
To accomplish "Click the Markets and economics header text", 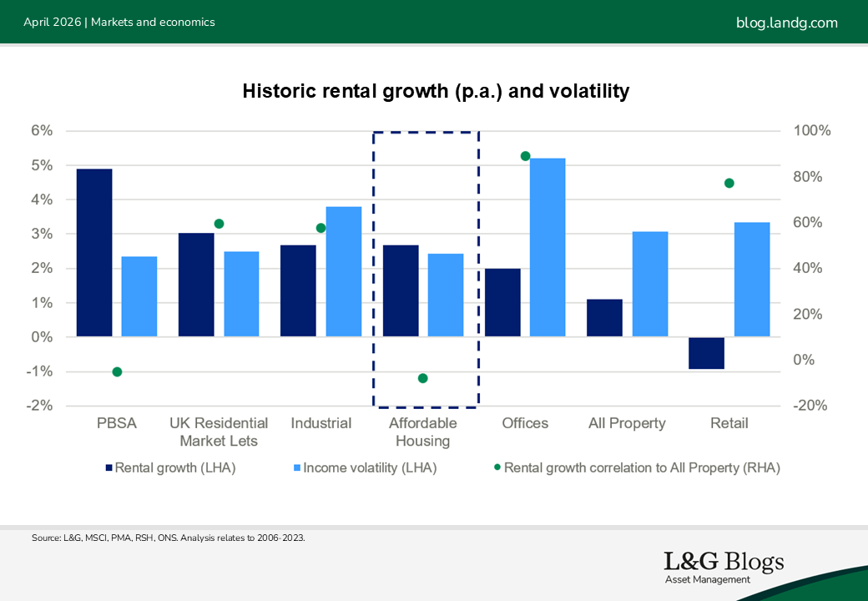I will 152,23.
